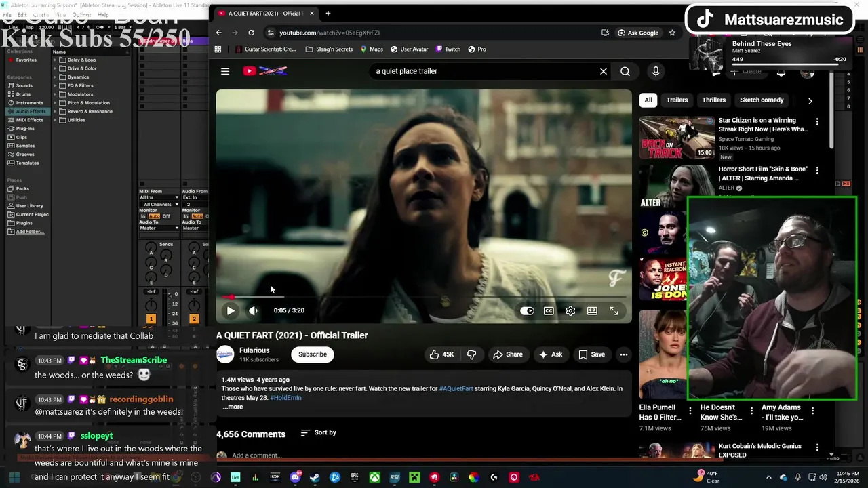868x488 pixels.
Task: Open the comments Sort by menu
Action: click(x=319, y=432)
